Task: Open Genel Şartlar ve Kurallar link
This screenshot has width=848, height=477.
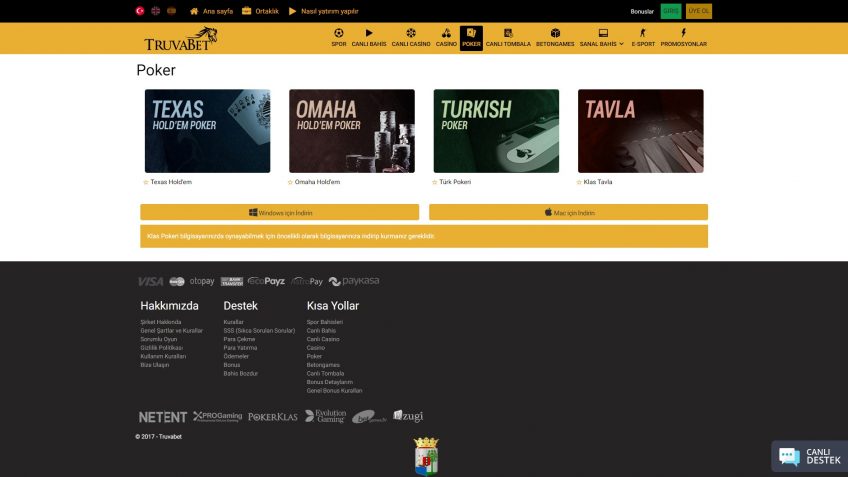Action: pyautogui.click(x=171, y=331)
